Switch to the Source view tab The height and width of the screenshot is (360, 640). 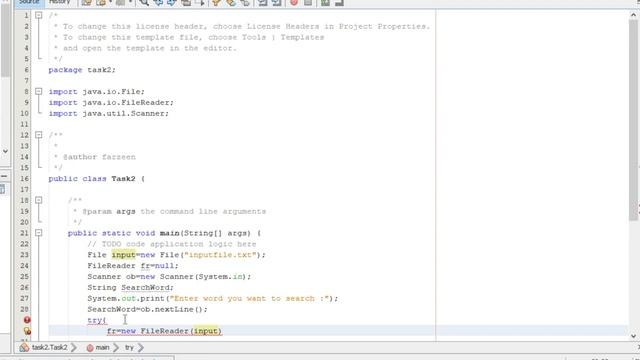29,2
